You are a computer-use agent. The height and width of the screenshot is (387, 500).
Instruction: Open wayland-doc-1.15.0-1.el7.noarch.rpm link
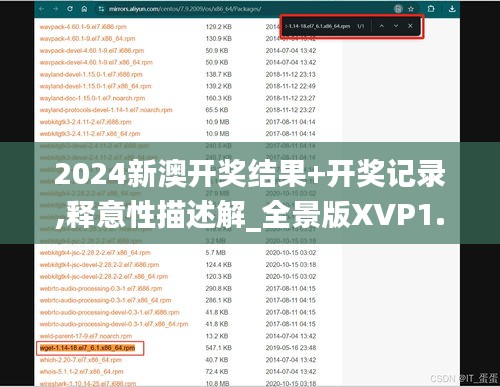92,98
